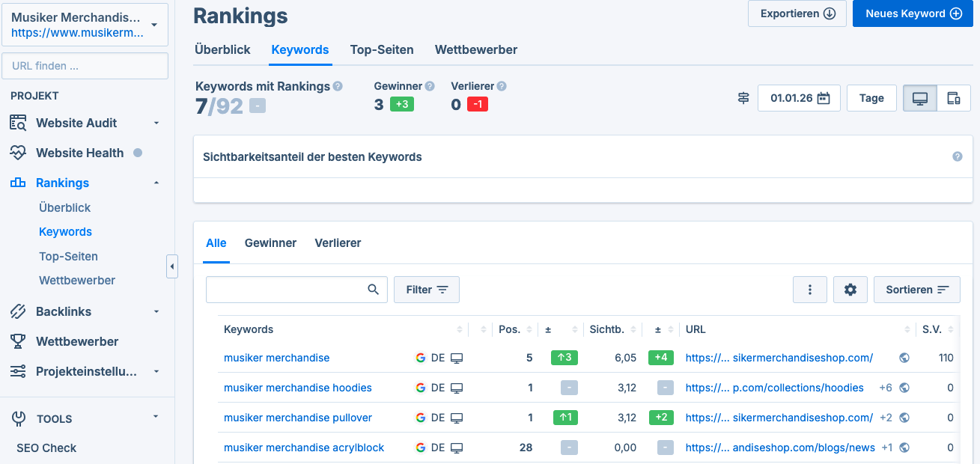Open the project selector dropdown

[x=85, y=24]
